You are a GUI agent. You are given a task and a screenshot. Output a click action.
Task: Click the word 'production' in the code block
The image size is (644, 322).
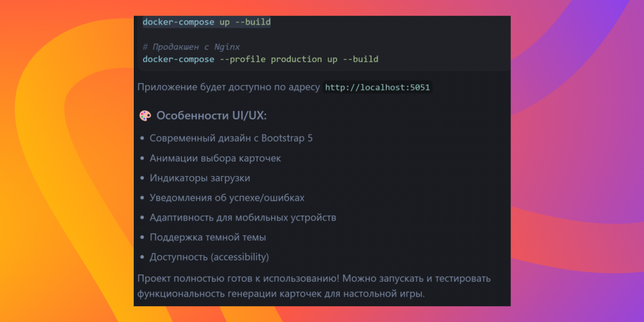[296, 59]
